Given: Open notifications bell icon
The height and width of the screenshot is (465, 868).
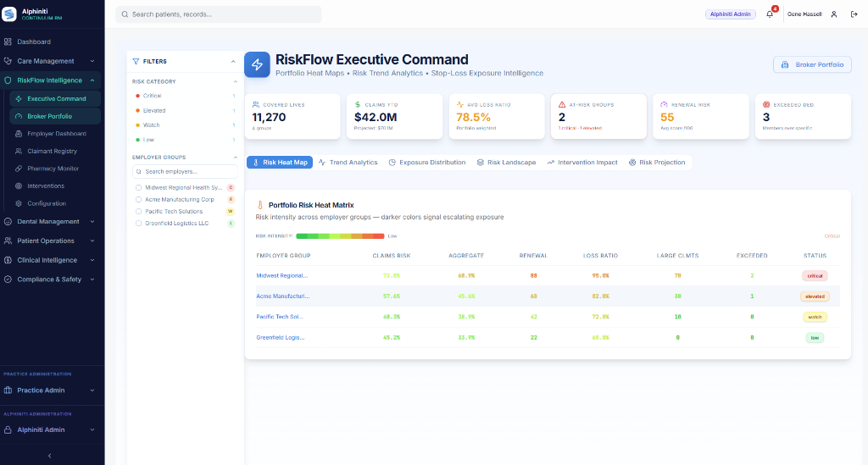Looking at the screenshot, I should coord(770,14).
